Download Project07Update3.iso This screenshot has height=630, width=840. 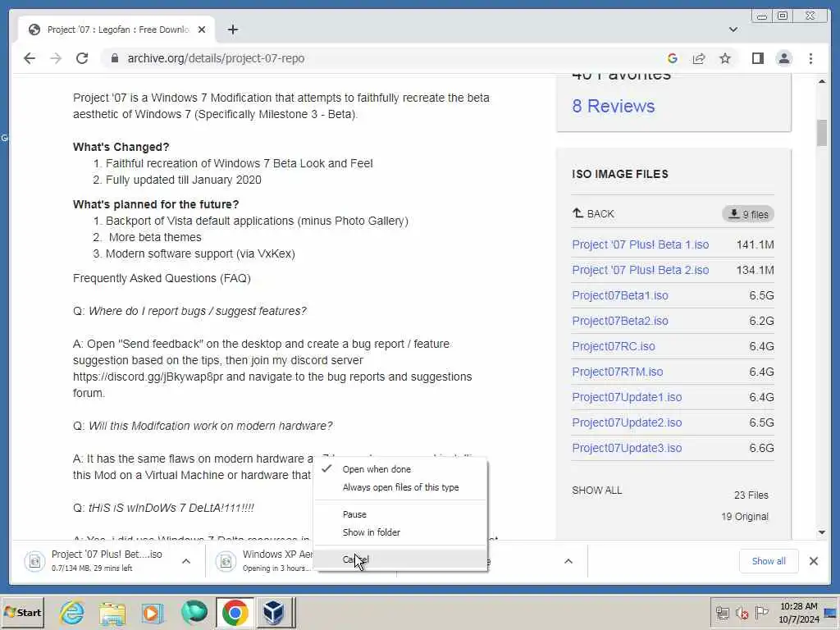tap(627, 449)
